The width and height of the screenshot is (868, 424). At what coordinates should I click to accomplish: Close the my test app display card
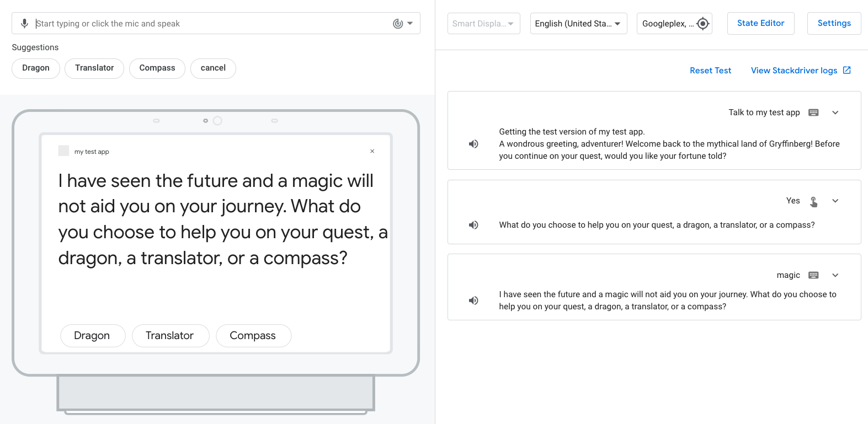pyautogui.click(x=372, y=151)
